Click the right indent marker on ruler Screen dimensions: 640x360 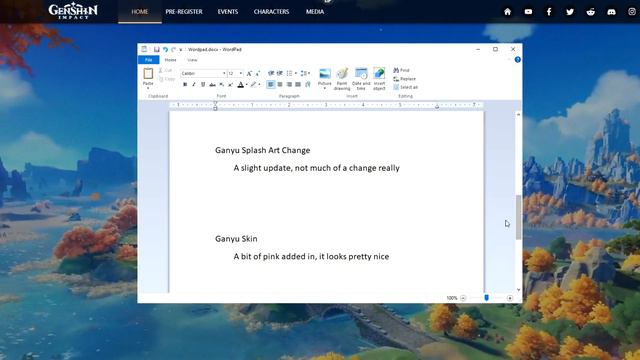437,107
